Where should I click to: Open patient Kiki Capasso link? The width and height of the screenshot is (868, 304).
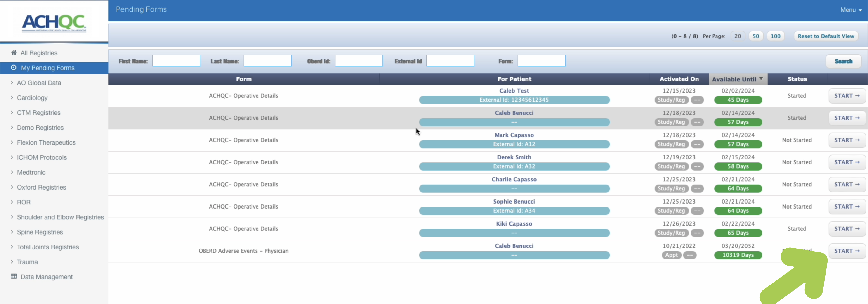tap(514, 224)
